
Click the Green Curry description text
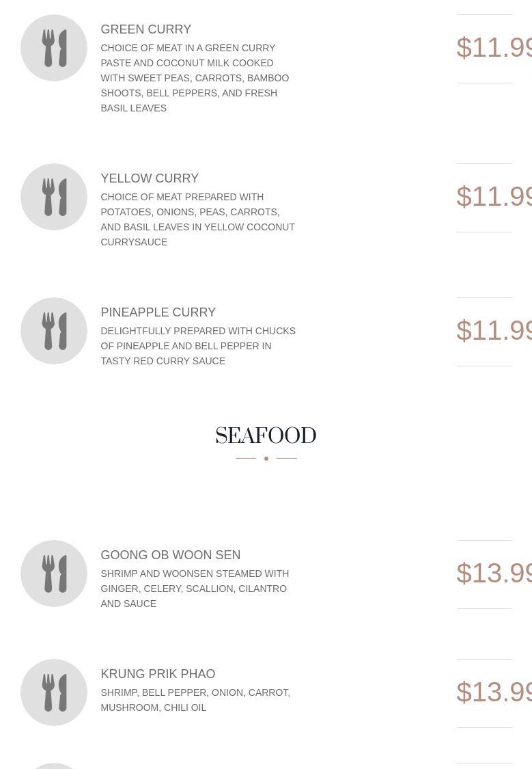(195, 78)
